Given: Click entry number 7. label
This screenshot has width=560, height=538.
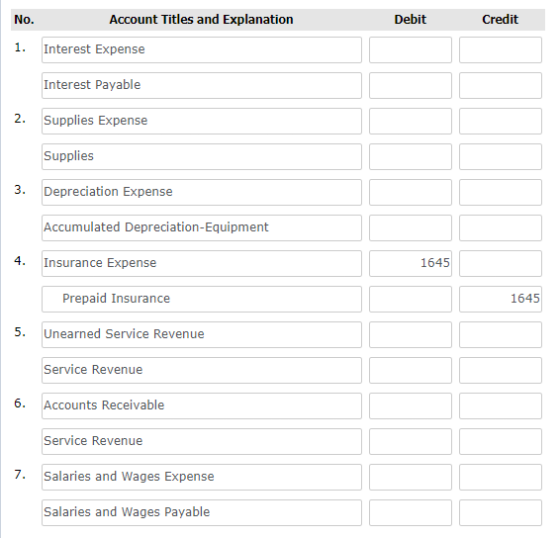Looking at the screenshot, I should point(20,475).
